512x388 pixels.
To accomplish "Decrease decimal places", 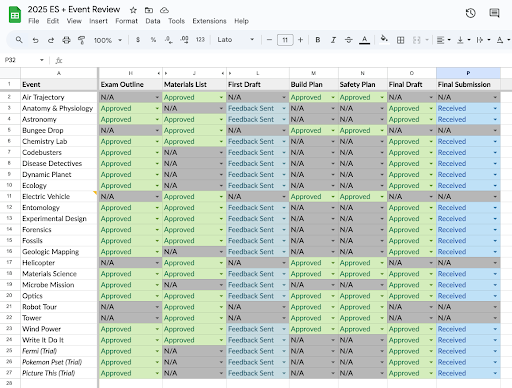I will pos(169,40).
